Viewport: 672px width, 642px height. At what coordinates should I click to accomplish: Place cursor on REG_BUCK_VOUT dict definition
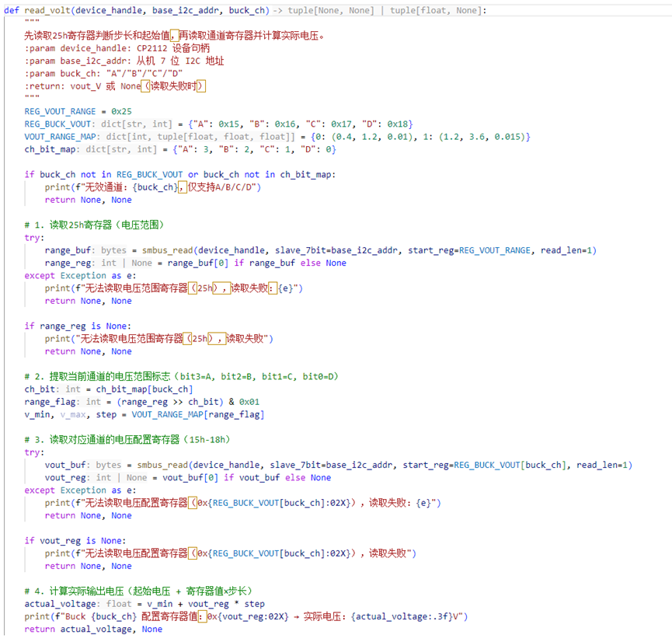click(58, 124)
